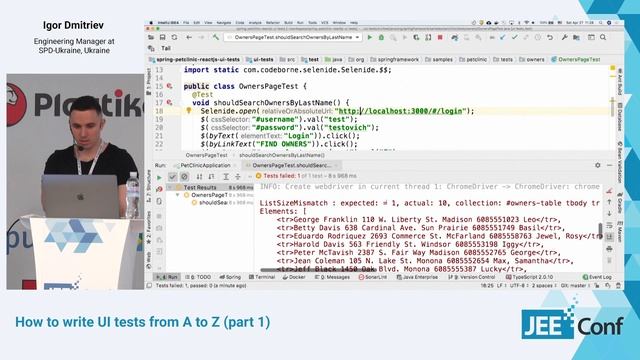Open Search Everywhere magnifier icon
This screenshot has height=360, width=640.
tap(603, 38)
